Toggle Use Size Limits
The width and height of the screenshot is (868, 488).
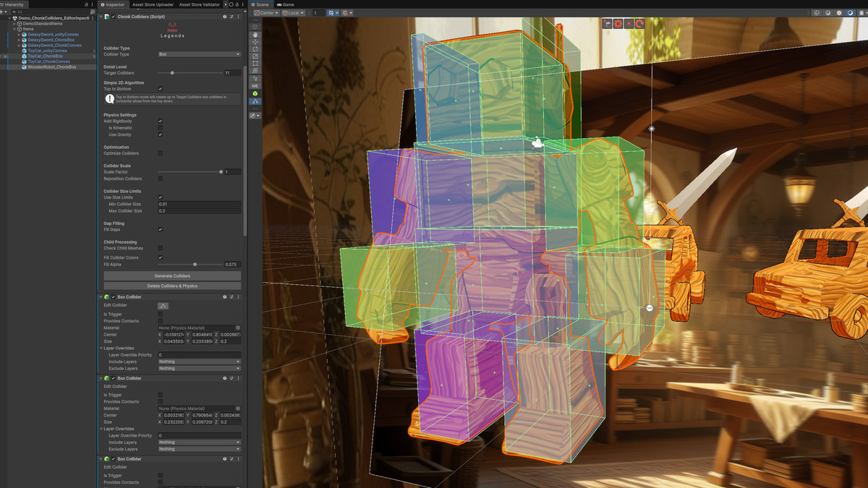pos(160,197)
